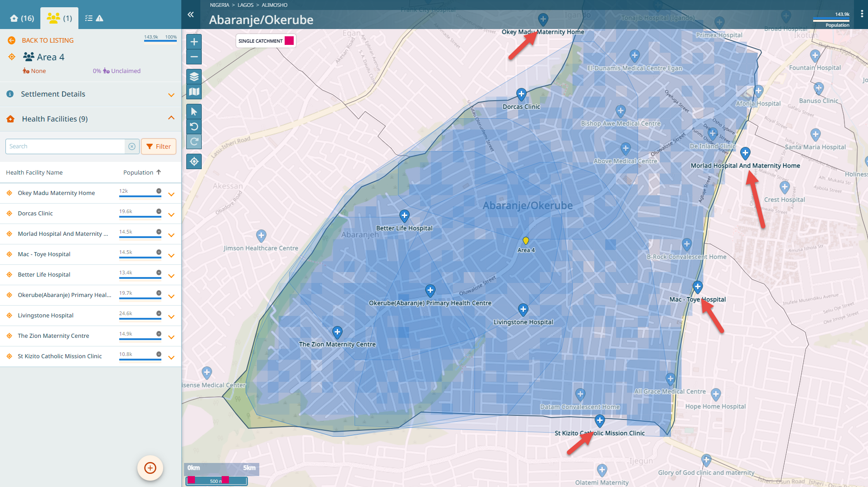Toggle population dot for The Zion Maternity Centre

click(159, 334)
